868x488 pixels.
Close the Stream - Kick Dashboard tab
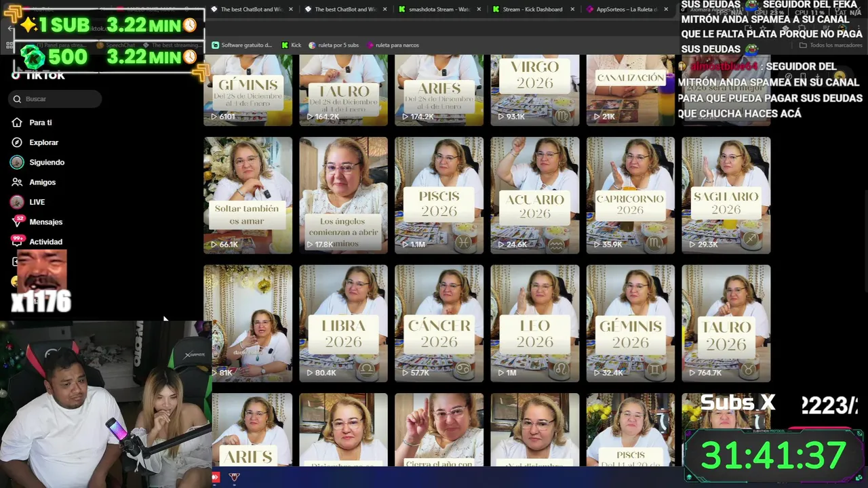tap(572, 9)
